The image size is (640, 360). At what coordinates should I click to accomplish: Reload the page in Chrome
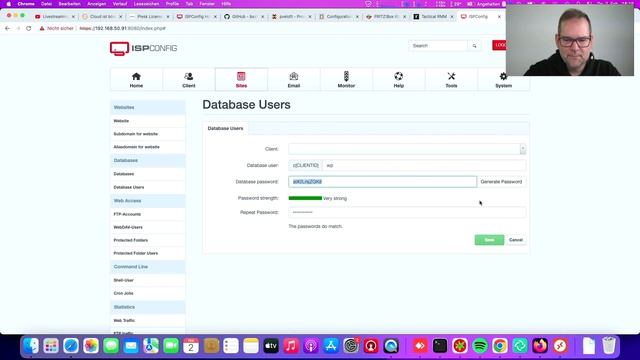29,29
